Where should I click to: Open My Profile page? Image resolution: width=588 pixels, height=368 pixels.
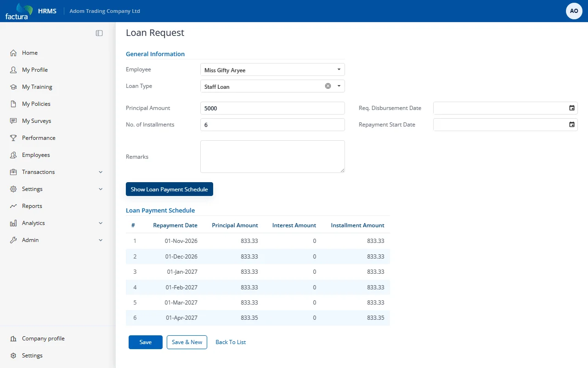pyautogui.click(x=35, y=70)
